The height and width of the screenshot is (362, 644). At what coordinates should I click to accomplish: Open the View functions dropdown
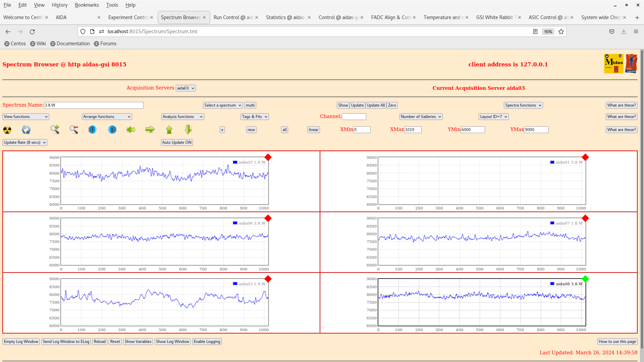click(26, 117)
